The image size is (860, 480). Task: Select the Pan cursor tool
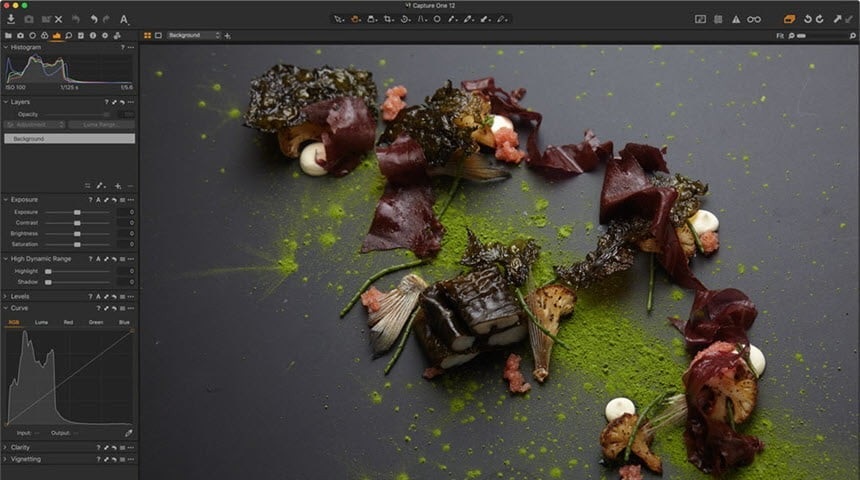pos(355,19)
